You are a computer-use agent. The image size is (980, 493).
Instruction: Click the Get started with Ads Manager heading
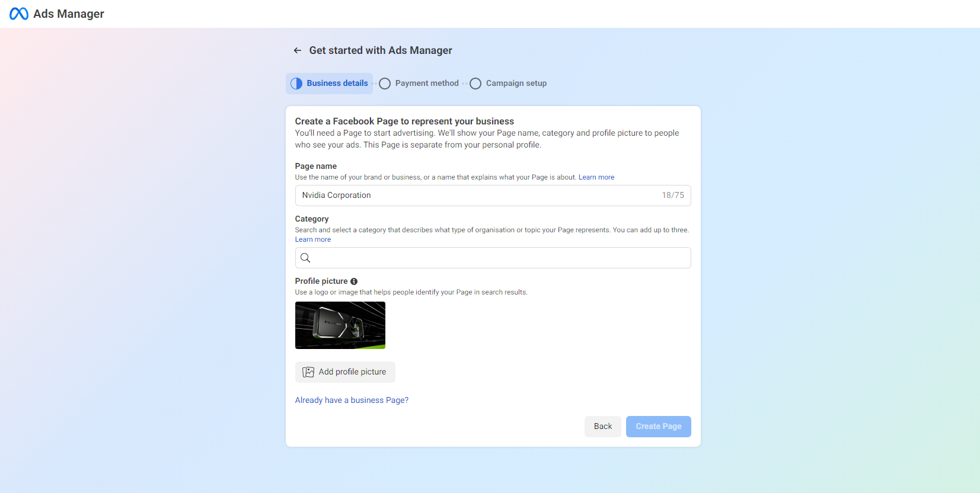pyautogui.click(x=381, y=50)
